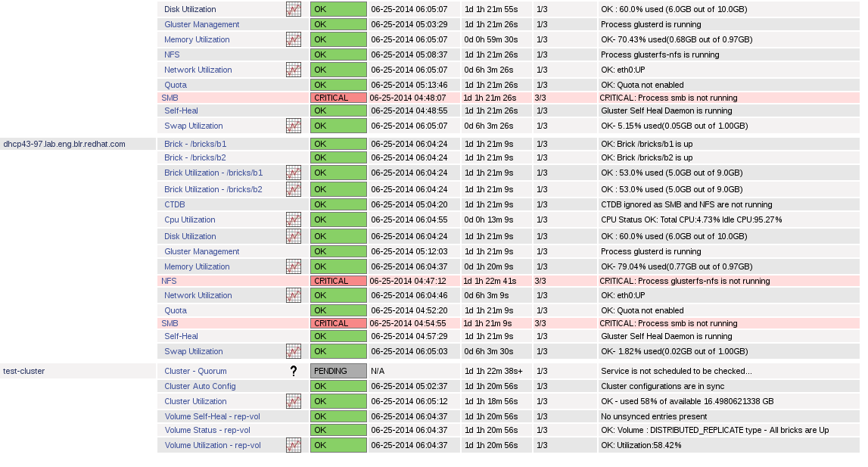Open the Brick - /bricks/b1 service link

[195, 144]
